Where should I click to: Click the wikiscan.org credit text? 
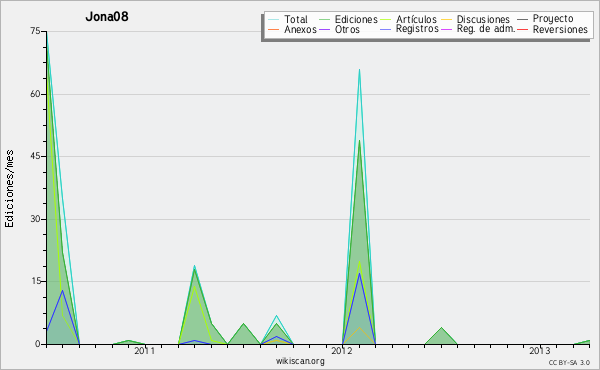point(300,361)
